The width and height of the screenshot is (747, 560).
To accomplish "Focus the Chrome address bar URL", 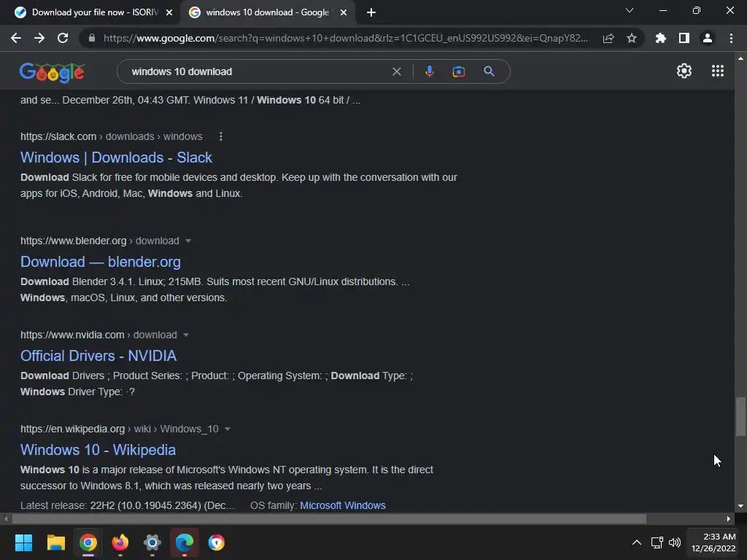I will [345, 38].
